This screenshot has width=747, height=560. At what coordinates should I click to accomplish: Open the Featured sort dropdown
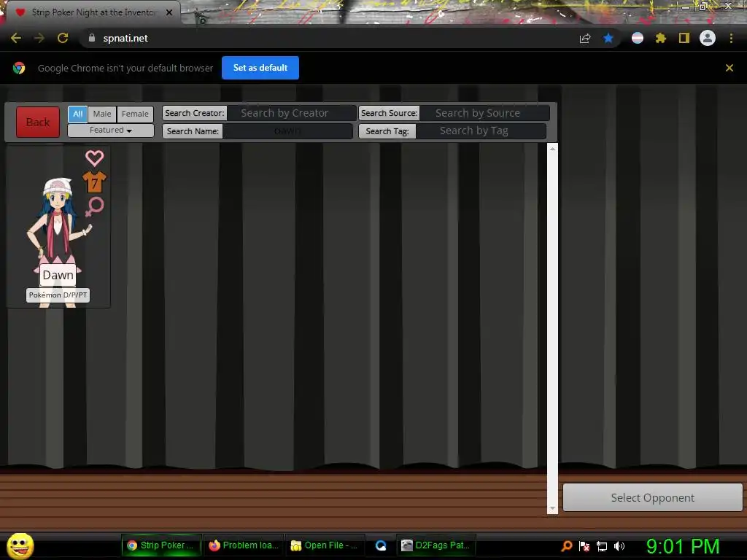(x=111, y=130)
